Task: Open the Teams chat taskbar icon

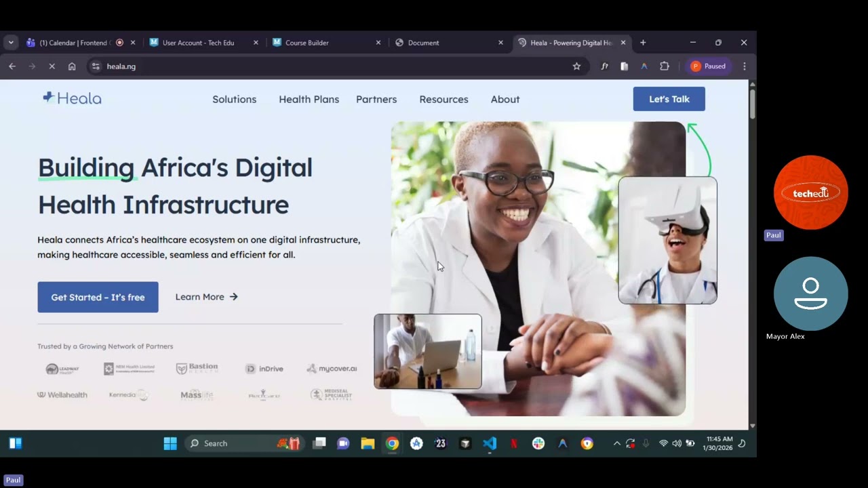Action: coord(343,443)
